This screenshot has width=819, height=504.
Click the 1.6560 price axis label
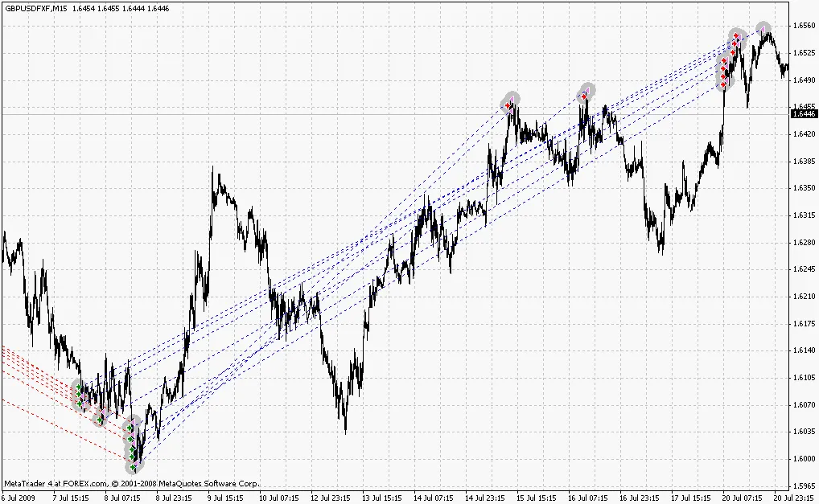(x=805, y=26)
